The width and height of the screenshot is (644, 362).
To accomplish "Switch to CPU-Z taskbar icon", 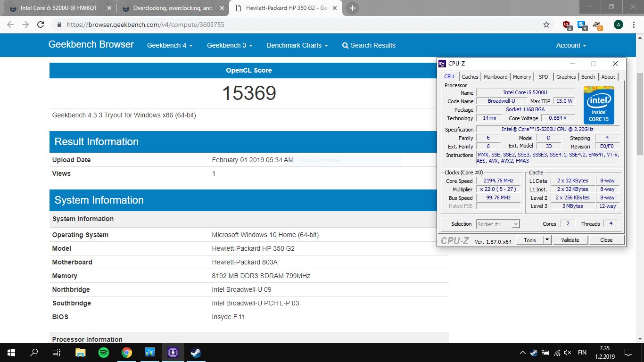I will pos(173,352).
